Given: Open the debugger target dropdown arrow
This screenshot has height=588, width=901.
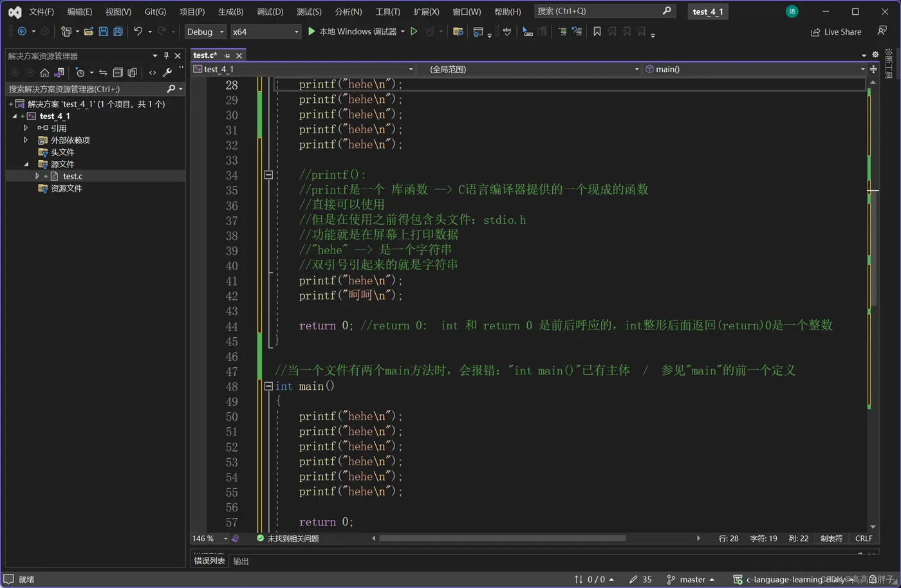Looking at the screenshot, I should coord(403,32).
